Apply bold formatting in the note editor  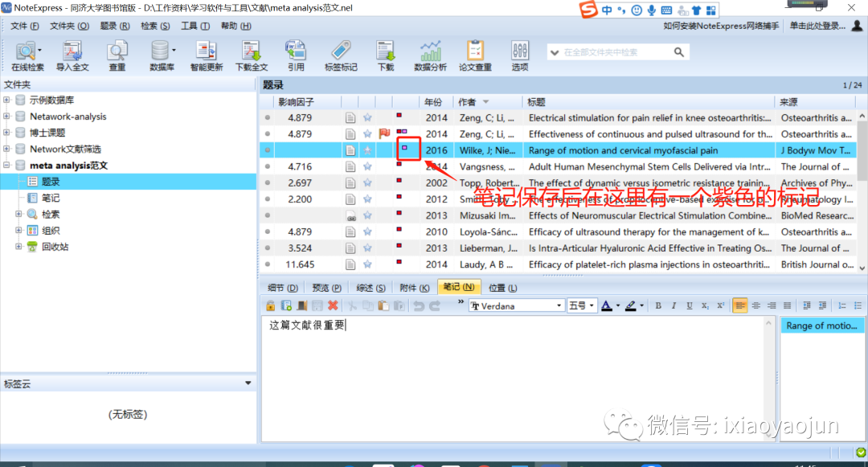[x=658, y=305]
